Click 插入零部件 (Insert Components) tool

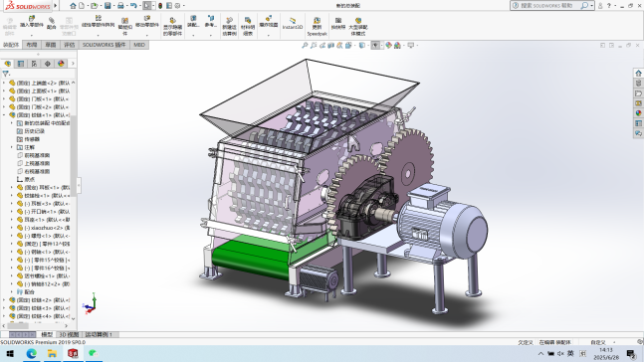pos(32,22)
